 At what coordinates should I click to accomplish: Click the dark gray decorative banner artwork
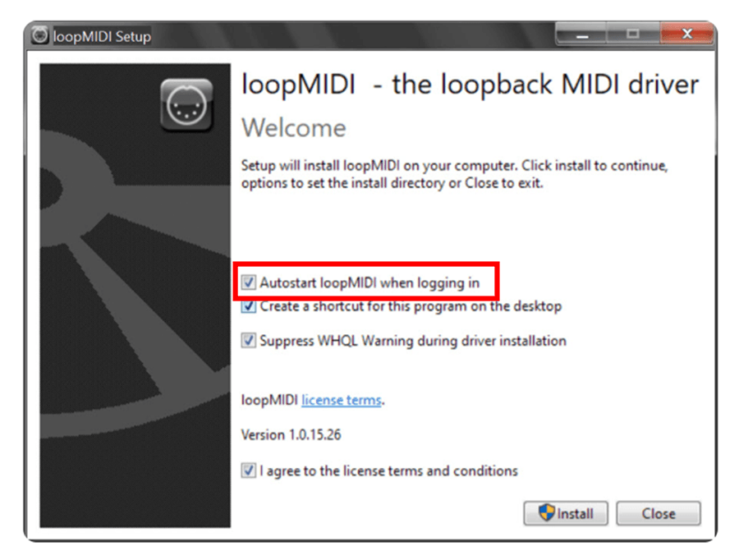click(x=135, y=296)
